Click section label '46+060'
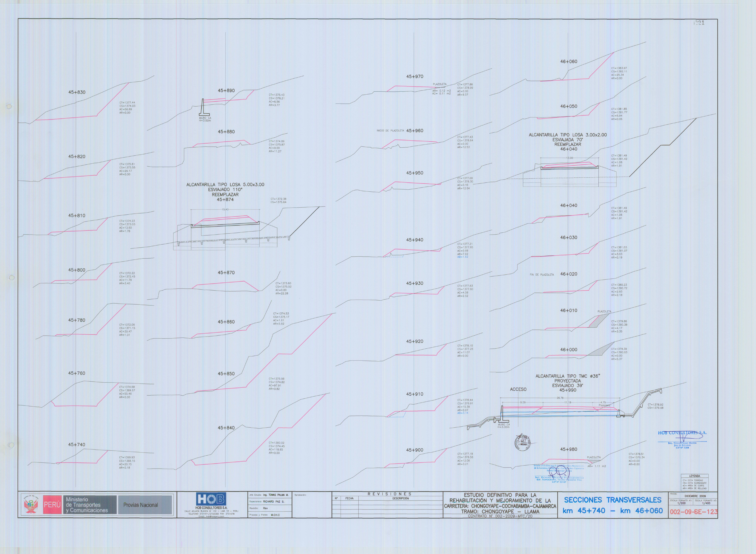The height and width of the screenshot is (554, 756). pyautogui.click(x=569, y=62)
